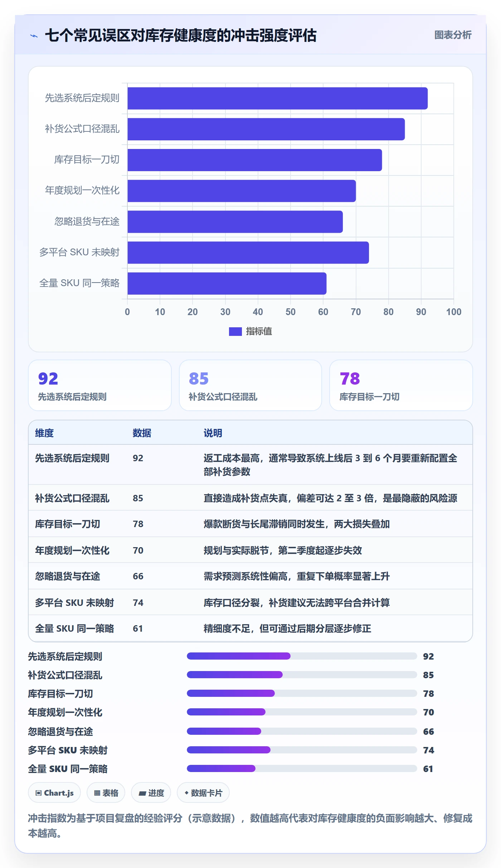The height and width of the screenshot is (868, 501).
Task: Click the 维度 column header
Action: [x=44, y=433]
